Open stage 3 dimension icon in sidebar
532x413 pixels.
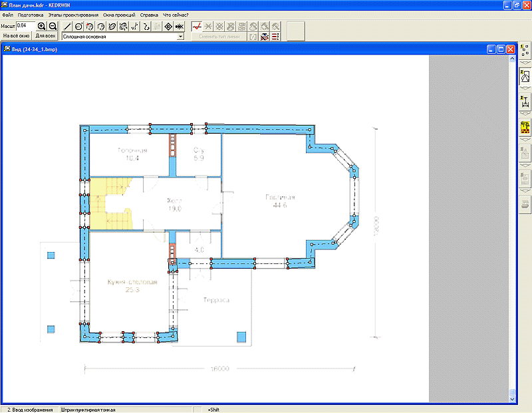(x=525, y=102)
